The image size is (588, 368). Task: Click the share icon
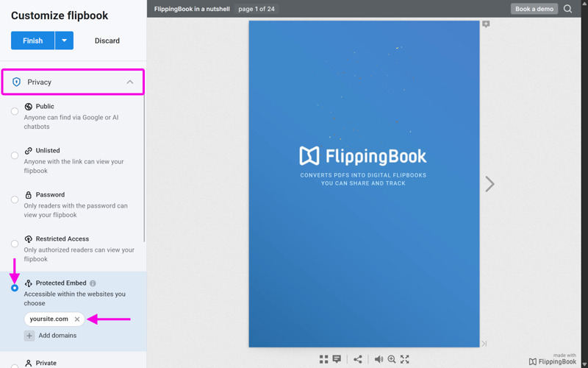click(358, 359)
